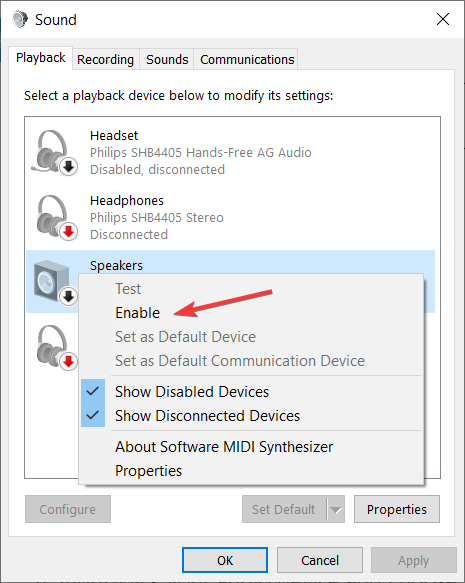Image resolution: width=465 pixels, height=583 pixels.
Task: Select the Headset device icon
Action: [54, 152]
